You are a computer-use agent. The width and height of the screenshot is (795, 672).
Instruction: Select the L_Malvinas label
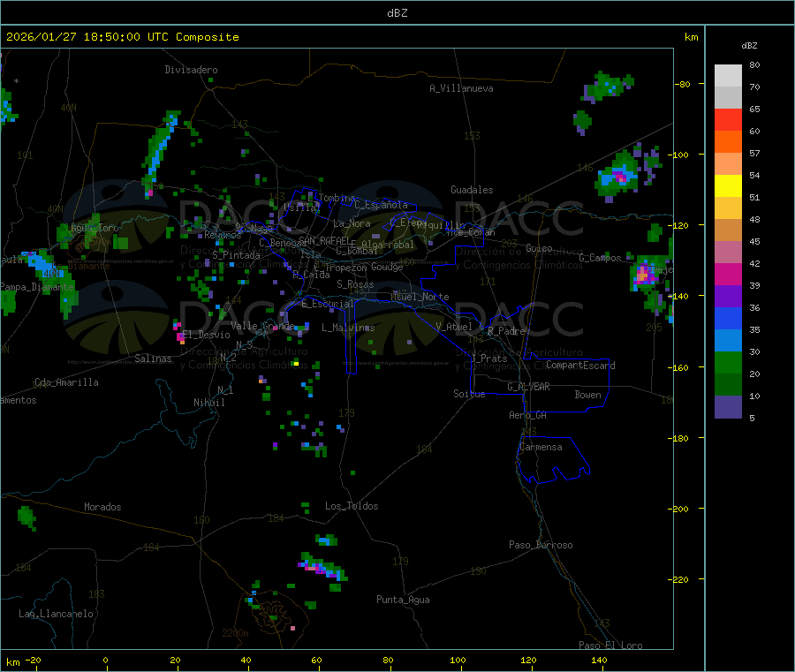pyautogui.click(x=348, y=328)
